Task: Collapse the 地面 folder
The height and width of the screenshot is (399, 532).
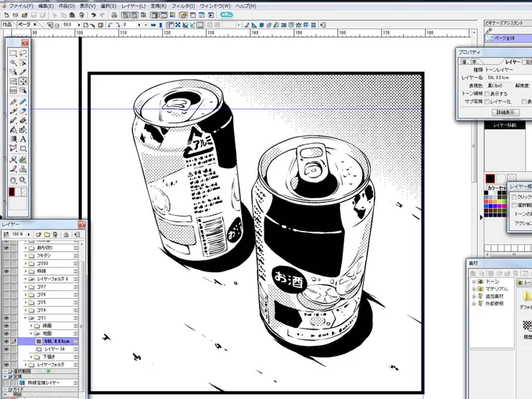Action: pos(31,333)
